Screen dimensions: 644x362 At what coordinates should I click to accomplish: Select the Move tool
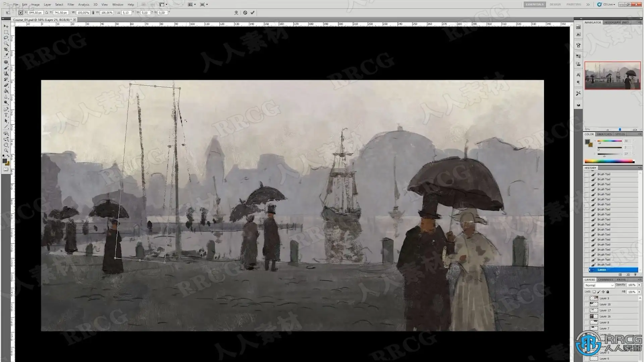coord(6,26)
